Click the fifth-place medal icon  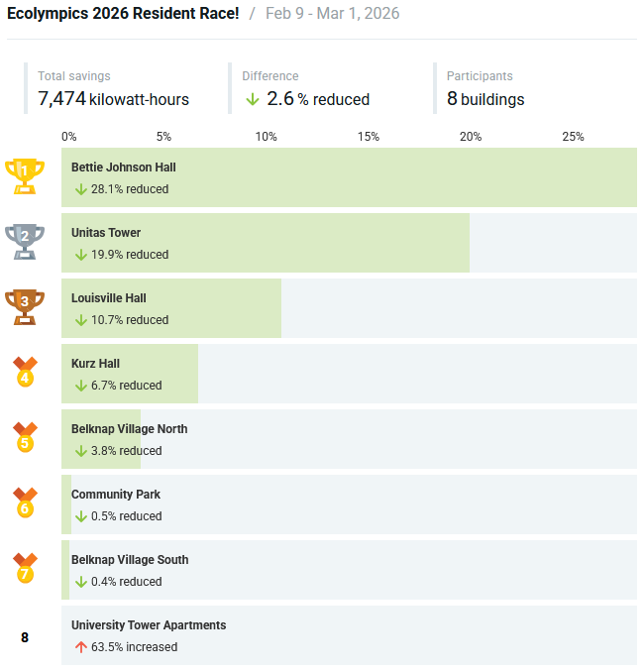[25, 437]
